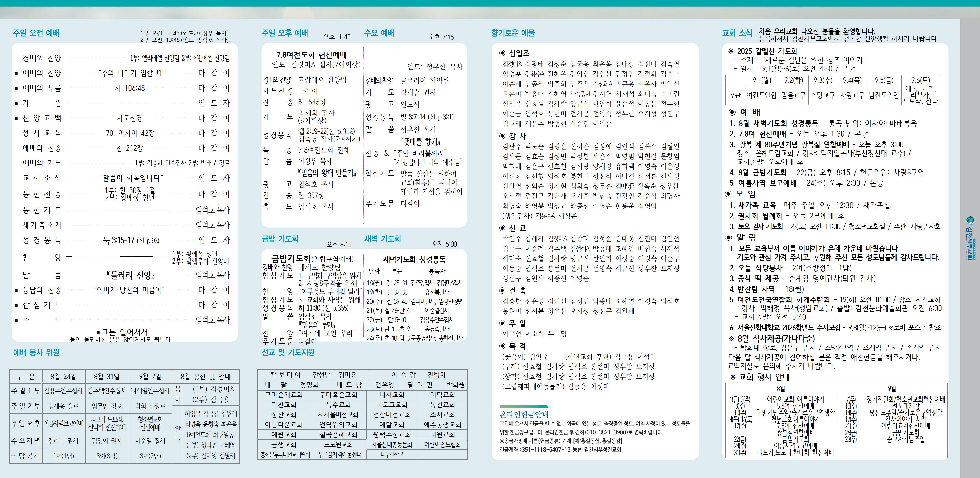Screen dimensions: 980x478
Task: Select '※ 2025 갈멜산 기도회' announcement
Action: (x=762, y=51)
